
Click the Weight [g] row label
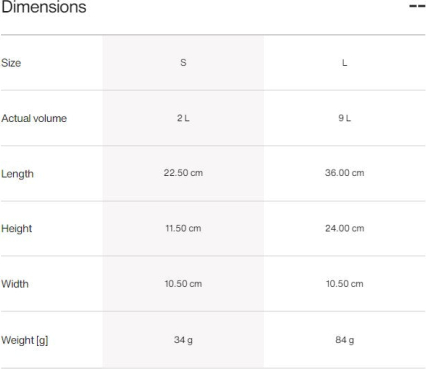click(x=25, y=340)
